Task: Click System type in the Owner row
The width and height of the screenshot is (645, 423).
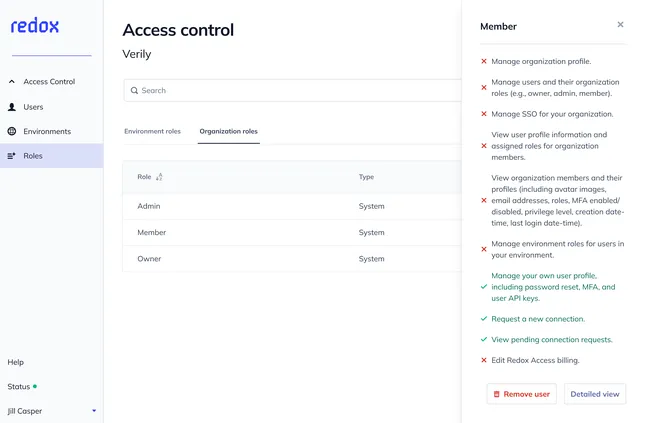Action: [x=371, y=259]
